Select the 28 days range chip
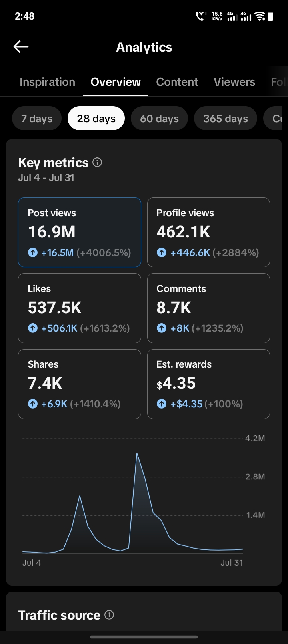 click(x=96, y=119)
